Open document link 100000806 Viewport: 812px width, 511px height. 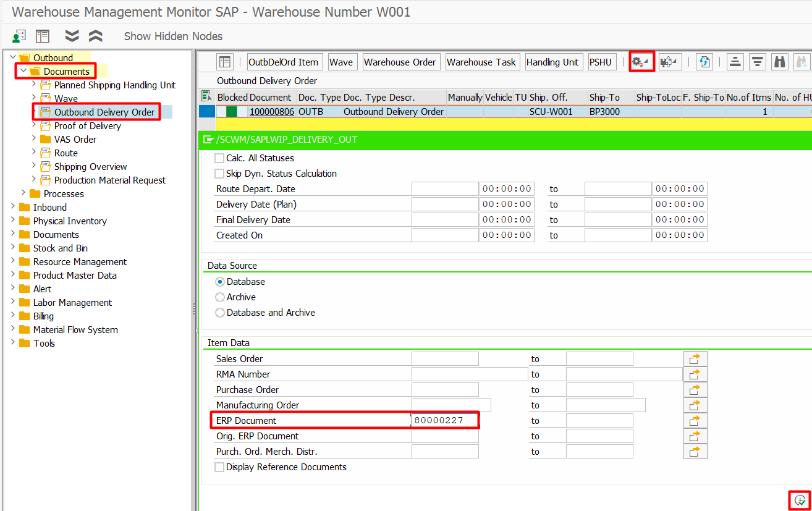pos(272,112)
